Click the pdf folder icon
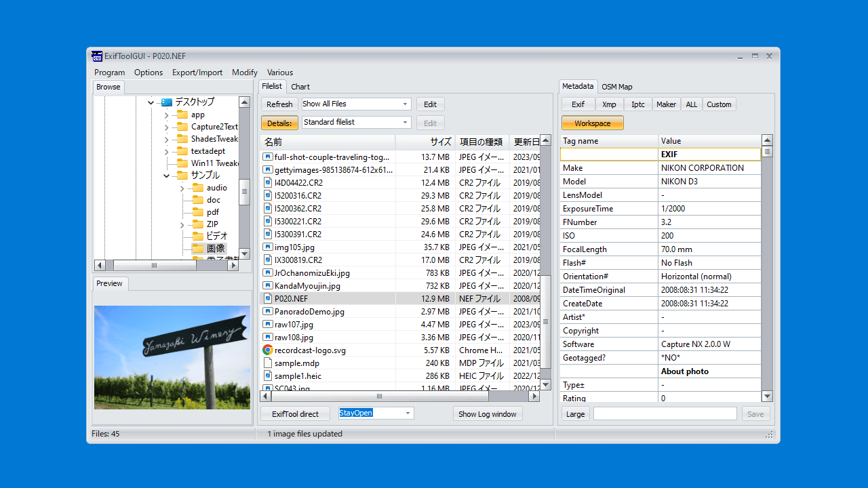The height and width of the screenshot is (488, 868). coord(197,212)
